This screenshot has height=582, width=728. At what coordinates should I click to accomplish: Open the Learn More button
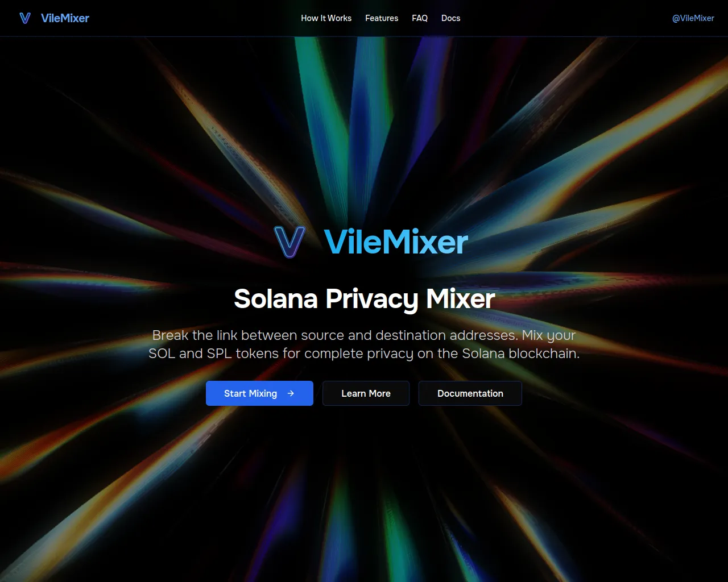[366, 393]
